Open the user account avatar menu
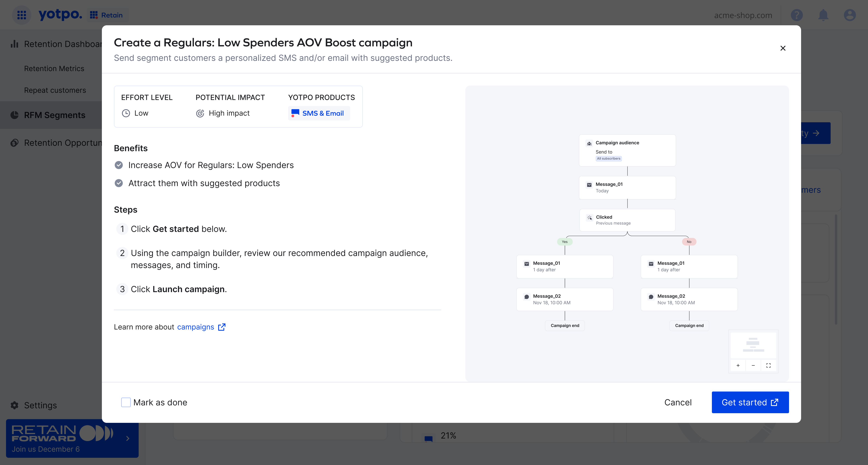Image resolution: width=868 pixels, height=465 pixels. pos(850,15)
